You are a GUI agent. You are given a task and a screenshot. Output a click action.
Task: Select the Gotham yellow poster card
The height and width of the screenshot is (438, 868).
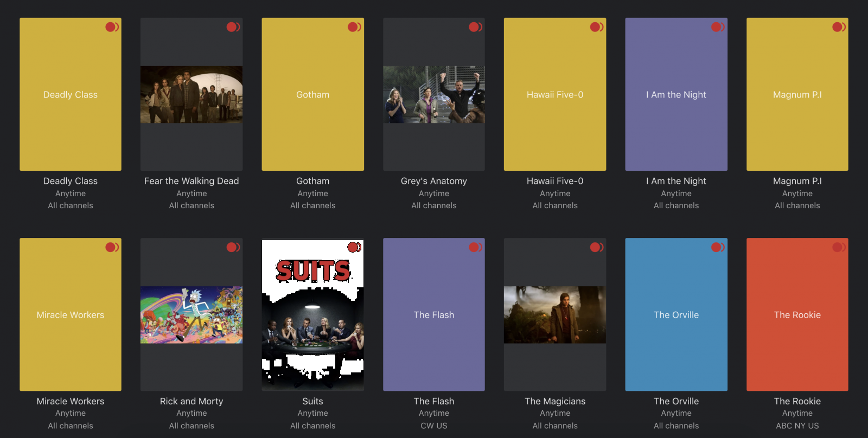coord(313,94)
